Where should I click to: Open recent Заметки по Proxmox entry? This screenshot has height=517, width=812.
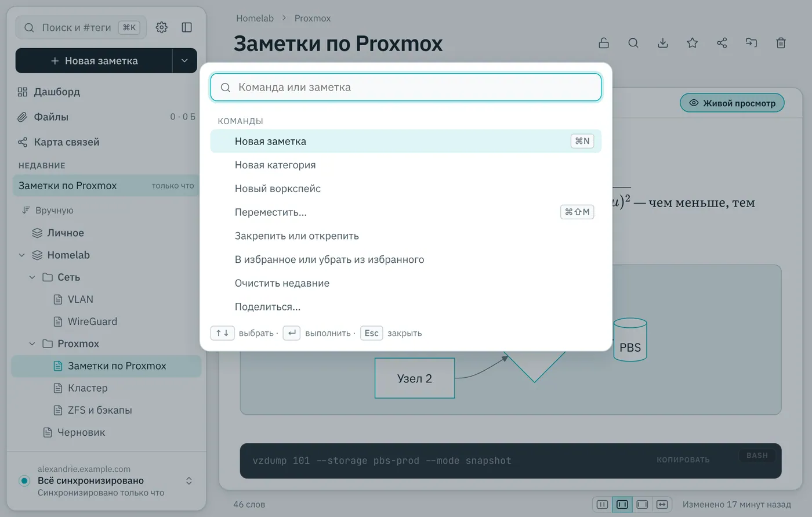pyautogui.click(x=106, y=186)
